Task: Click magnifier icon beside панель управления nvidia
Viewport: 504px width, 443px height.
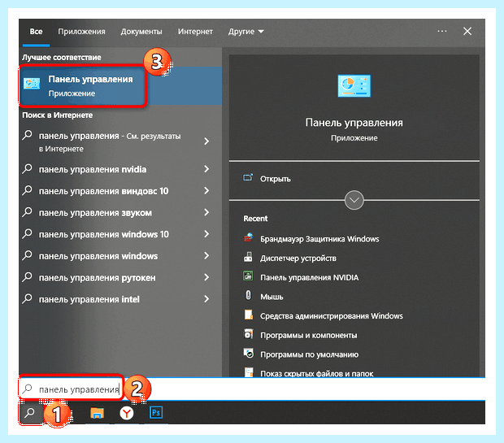Action: coord(28,168)
